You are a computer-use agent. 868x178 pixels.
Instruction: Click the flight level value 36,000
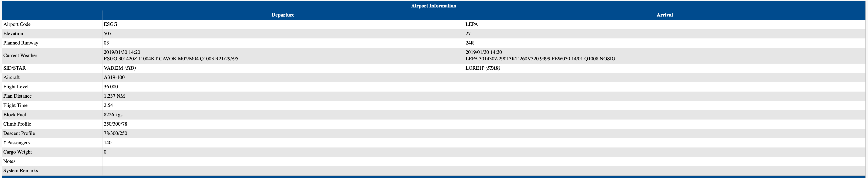pos(111,87)
